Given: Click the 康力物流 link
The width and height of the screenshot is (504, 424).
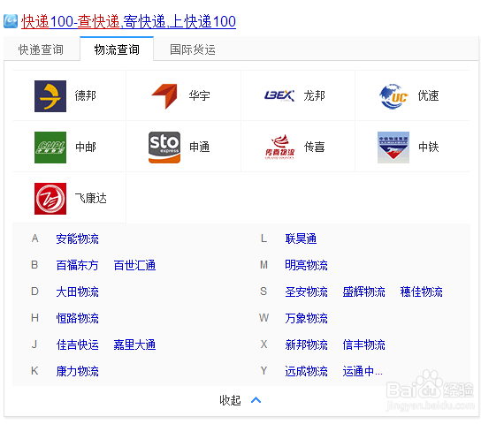Looking at the screenshot, I should [78, 371].
